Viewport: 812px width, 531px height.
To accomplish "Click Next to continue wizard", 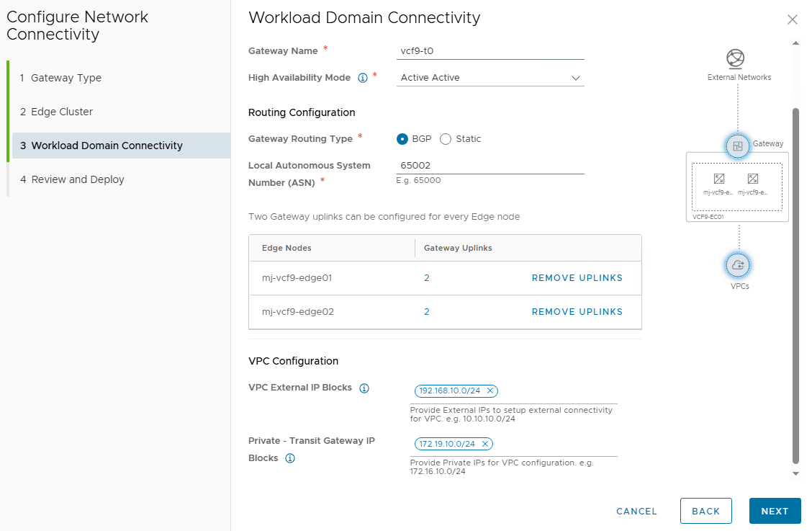I will coord(775,511).
